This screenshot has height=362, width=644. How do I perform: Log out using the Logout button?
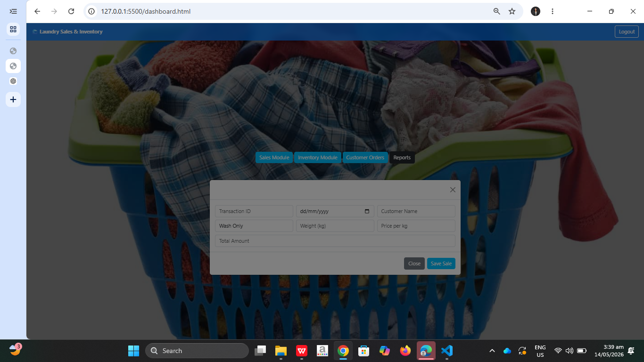point(627,32)
